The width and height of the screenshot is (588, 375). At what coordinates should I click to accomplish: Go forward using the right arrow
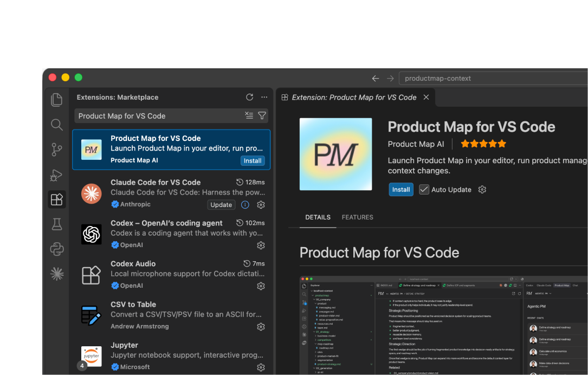(390, 79)
